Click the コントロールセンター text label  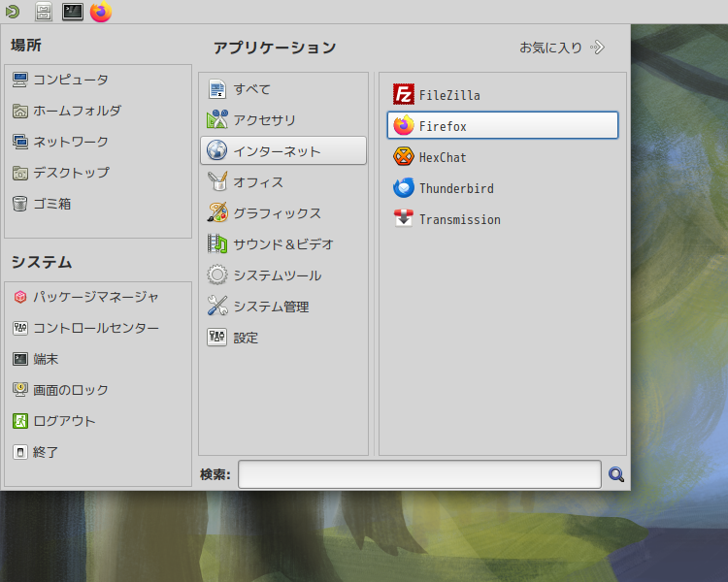click(96, 328)
